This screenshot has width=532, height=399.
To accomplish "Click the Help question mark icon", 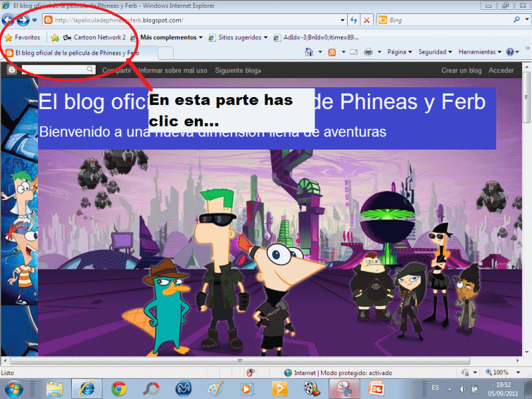I will point(510,52).
